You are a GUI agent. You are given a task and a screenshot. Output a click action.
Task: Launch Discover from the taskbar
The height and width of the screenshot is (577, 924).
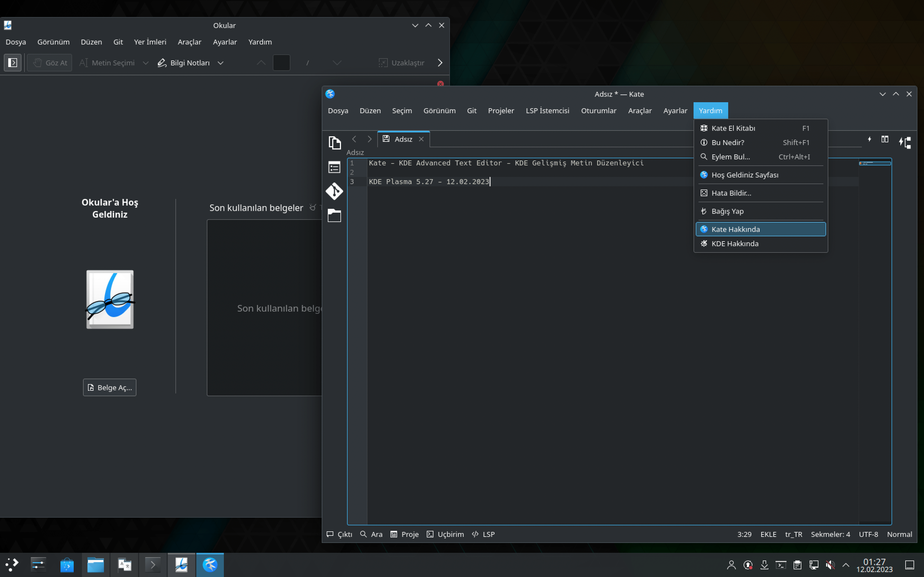pyautogui.click(x=67, y=565)
